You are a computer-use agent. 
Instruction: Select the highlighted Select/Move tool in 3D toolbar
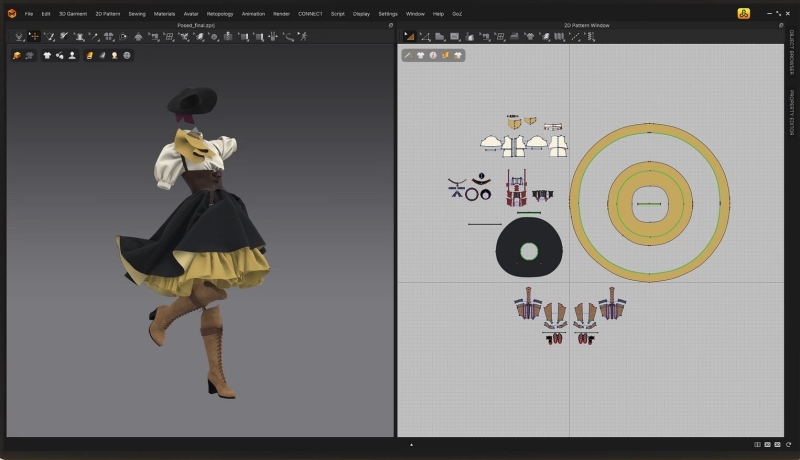click(x=34, y=36)
